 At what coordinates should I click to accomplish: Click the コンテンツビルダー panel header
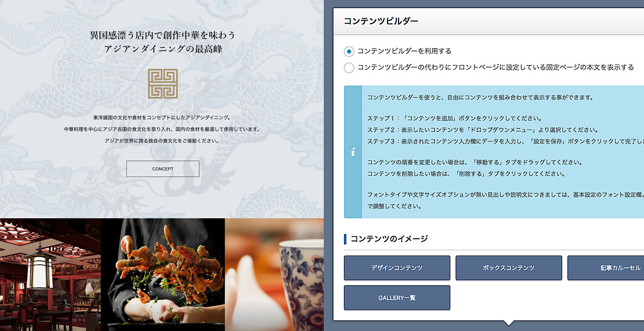click(x=489, y=21)
